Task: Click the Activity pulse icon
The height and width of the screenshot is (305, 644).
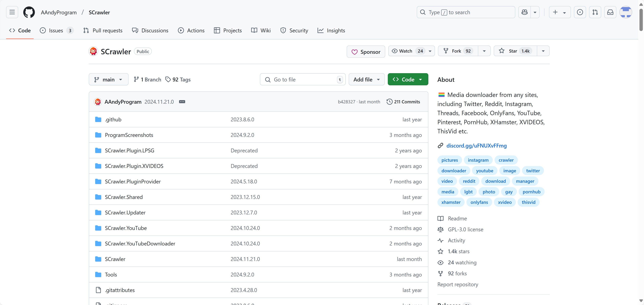Action: click(x=441, y=241)
